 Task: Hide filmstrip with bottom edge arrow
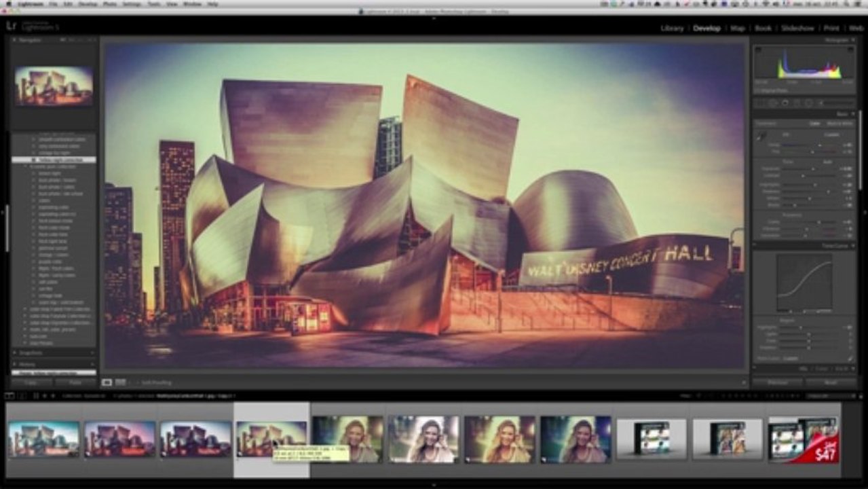click(x=434, y=485)
